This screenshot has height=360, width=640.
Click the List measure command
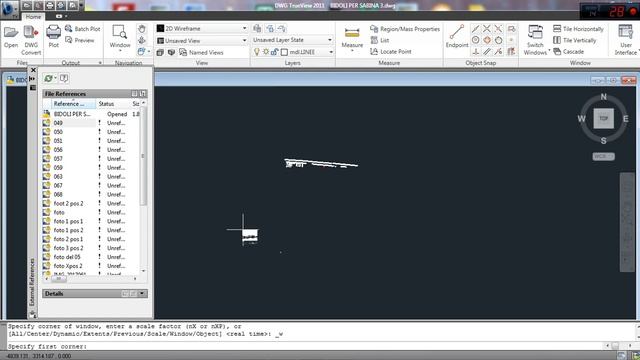pyautogui.click(x=380, y=40)
